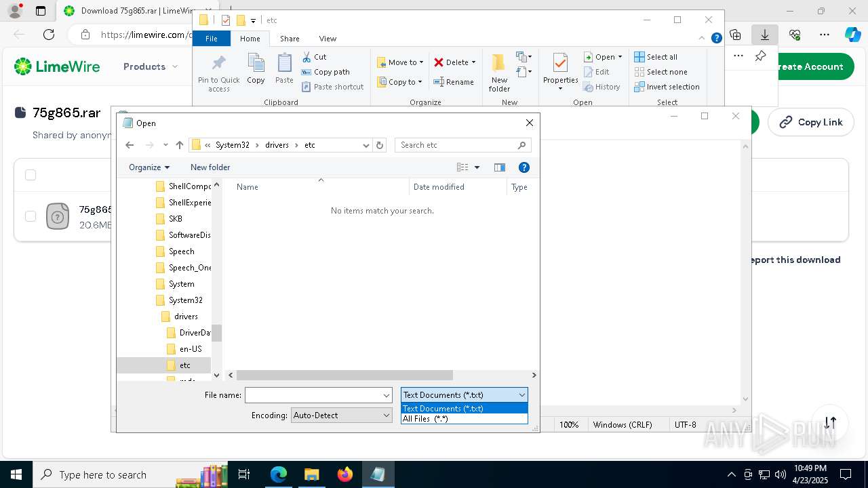Click the Search etc field

462,145
